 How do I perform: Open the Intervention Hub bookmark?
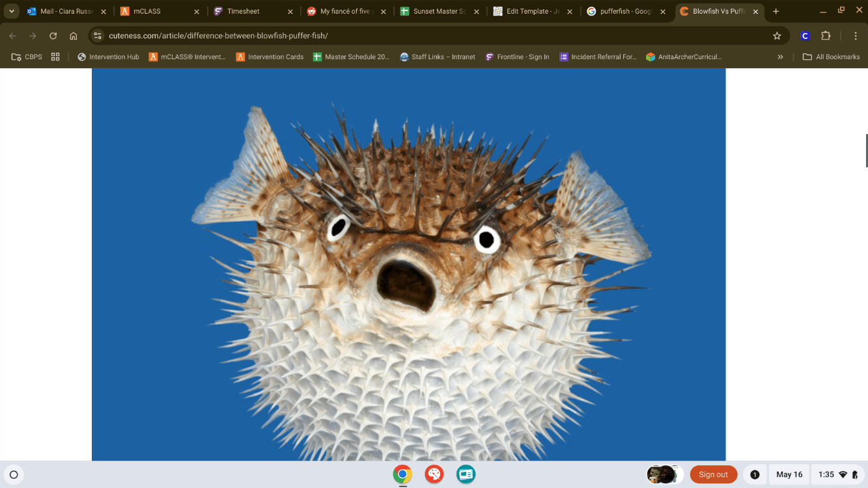point(108,57)
